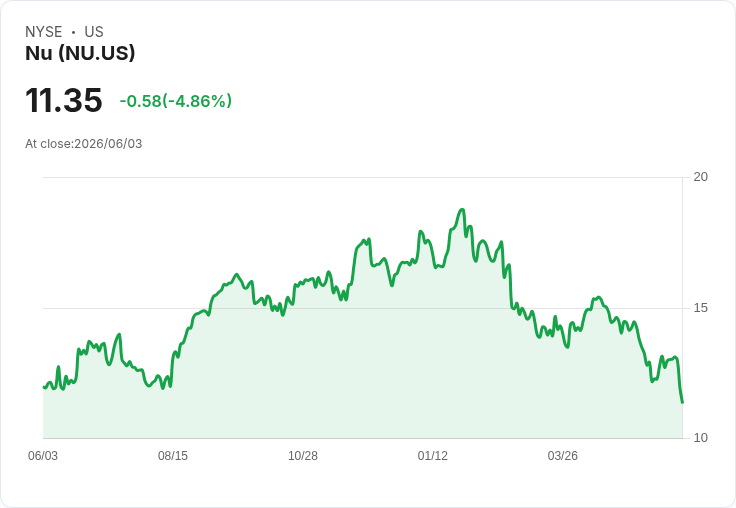Click the 03/26 x-axis date label

pyautogui.click(x=562, y=455)
